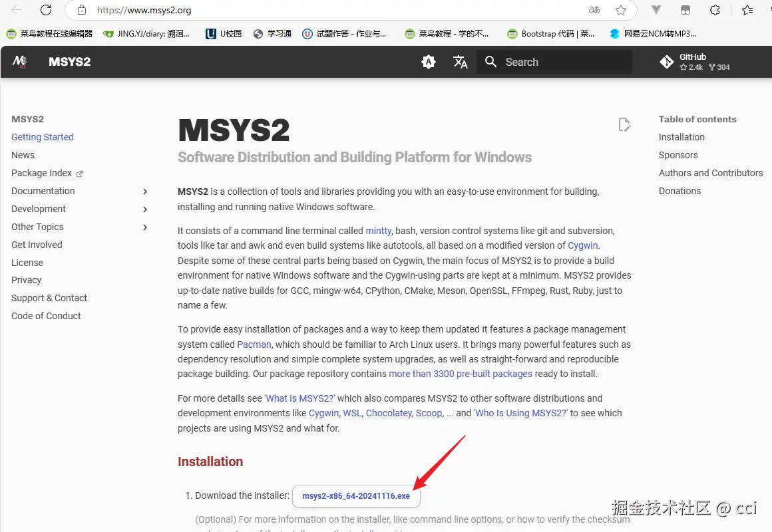
Task: Open the U校园 bookmark
Action: [x=224, y=33]
